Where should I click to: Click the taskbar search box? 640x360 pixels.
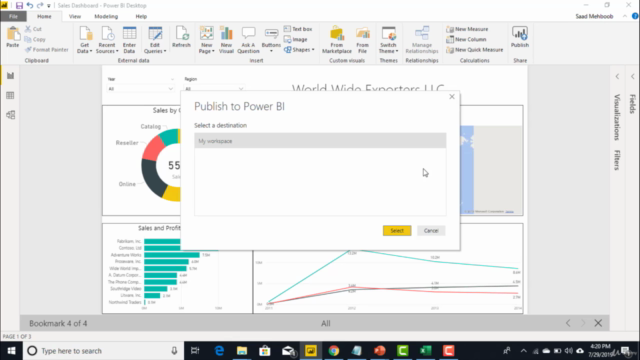(102, 351)
